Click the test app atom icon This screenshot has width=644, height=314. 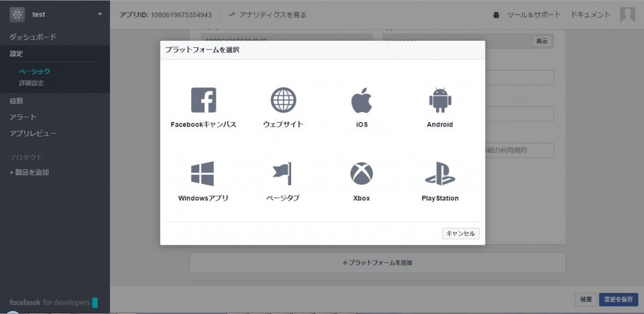click(17, 15)
